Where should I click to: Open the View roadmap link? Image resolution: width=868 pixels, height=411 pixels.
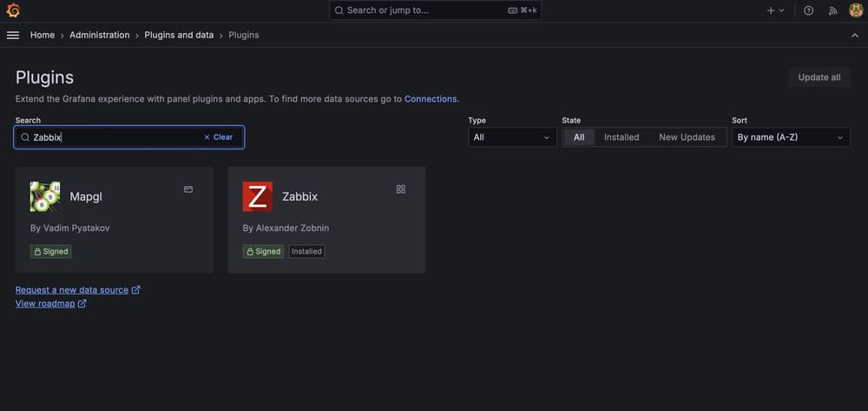pyautogui.click(x=45, y=303)
